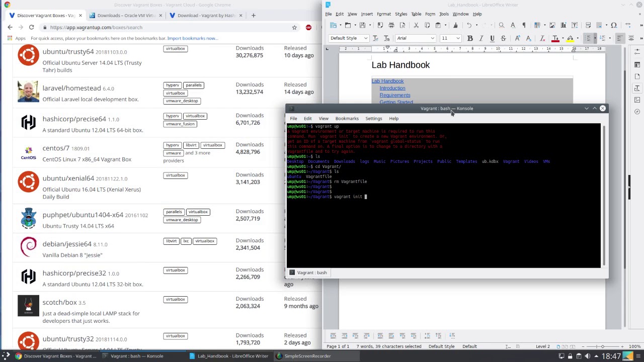
Task: Open the Styles icon in Writer sidebar
Action: (637, 88)
